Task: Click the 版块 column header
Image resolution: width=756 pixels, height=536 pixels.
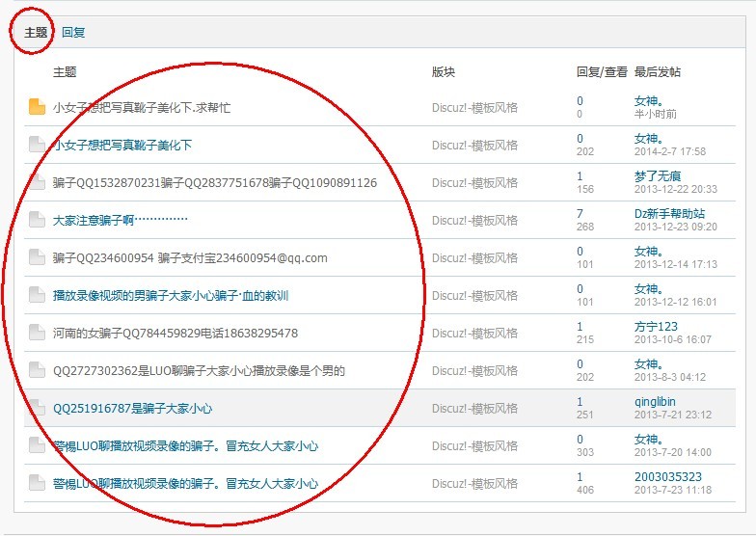Action: pos(444,72)
